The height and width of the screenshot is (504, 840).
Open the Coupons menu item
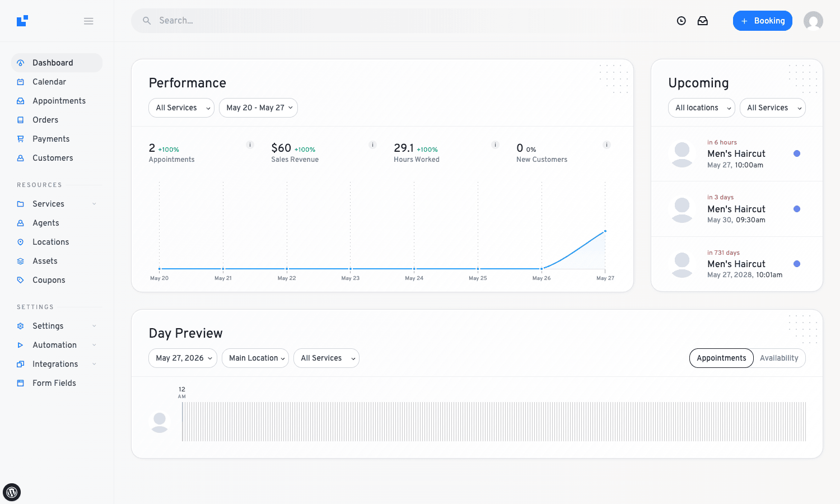57,280
